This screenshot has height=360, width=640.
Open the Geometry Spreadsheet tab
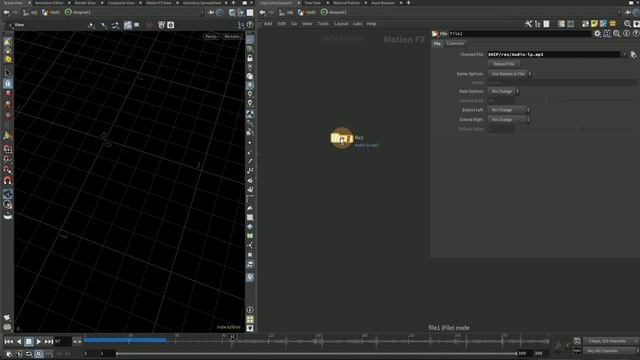tap(202, 2)
